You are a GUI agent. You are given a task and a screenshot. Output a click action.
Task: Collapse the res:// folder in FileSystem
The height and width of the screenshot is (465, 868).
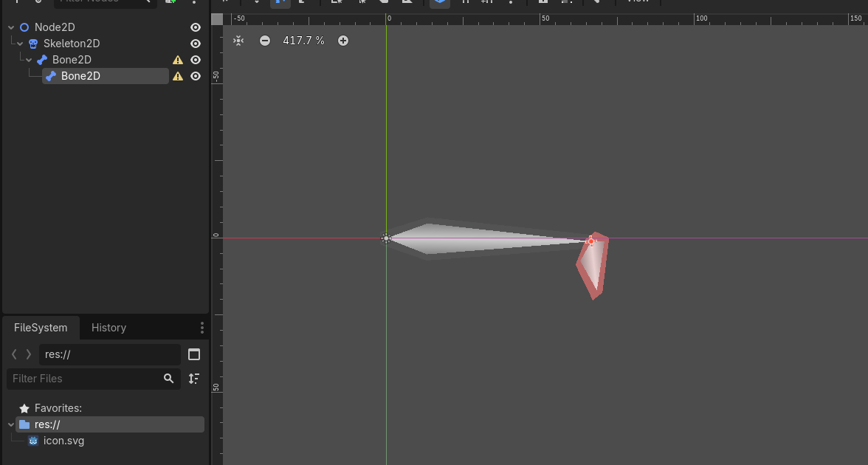pyautogui.click(x=10, y=424)
